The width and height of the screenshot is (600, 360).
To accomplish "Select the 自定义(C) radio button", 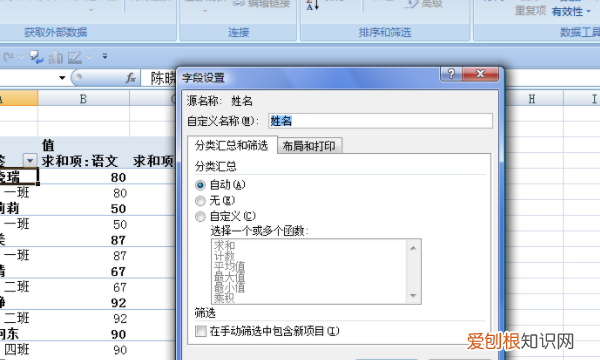I will click(200, 217).
